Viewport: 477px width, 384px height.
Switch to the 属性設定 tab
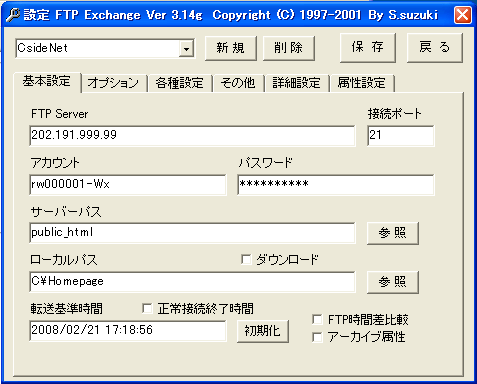pos(362,83)
